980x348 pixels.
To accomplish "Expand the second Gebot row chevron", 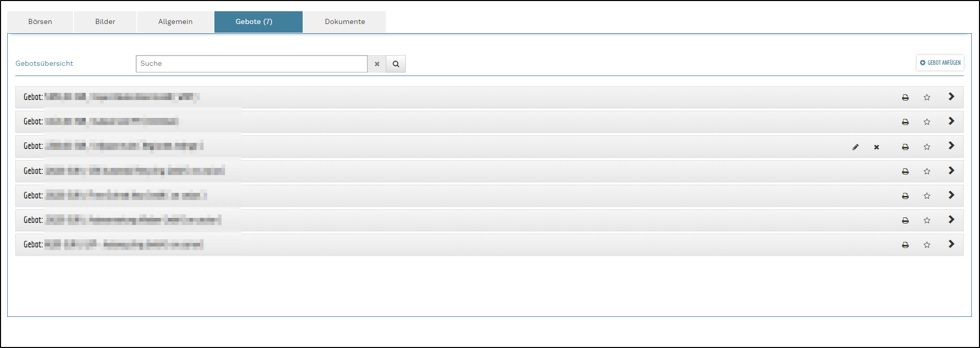I will point(951,121).
